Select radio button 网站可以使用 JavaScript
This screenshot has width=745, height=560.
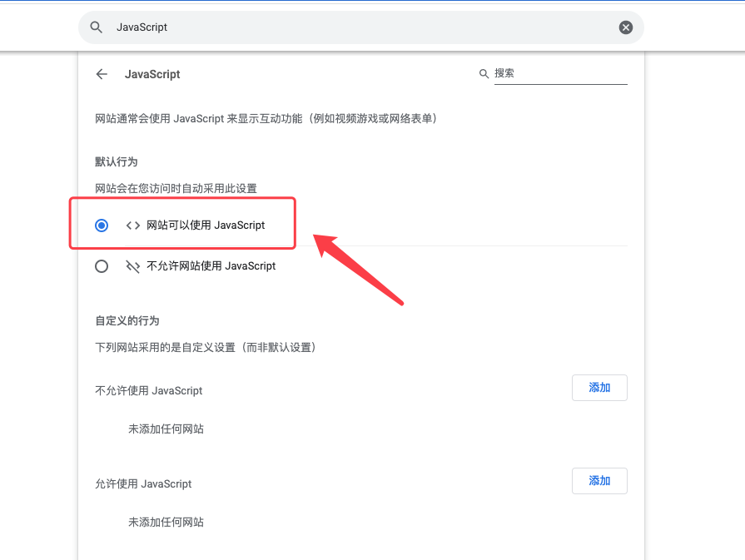click(102, 225)
